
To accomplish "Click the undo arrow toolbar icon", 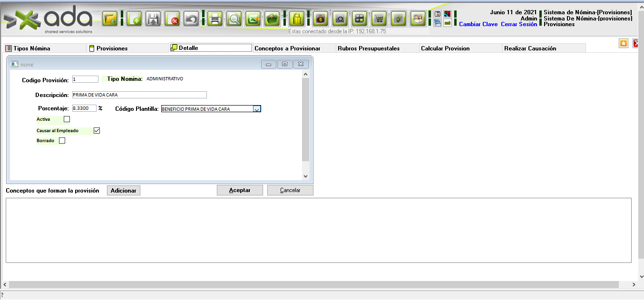I will coord(191,19).
